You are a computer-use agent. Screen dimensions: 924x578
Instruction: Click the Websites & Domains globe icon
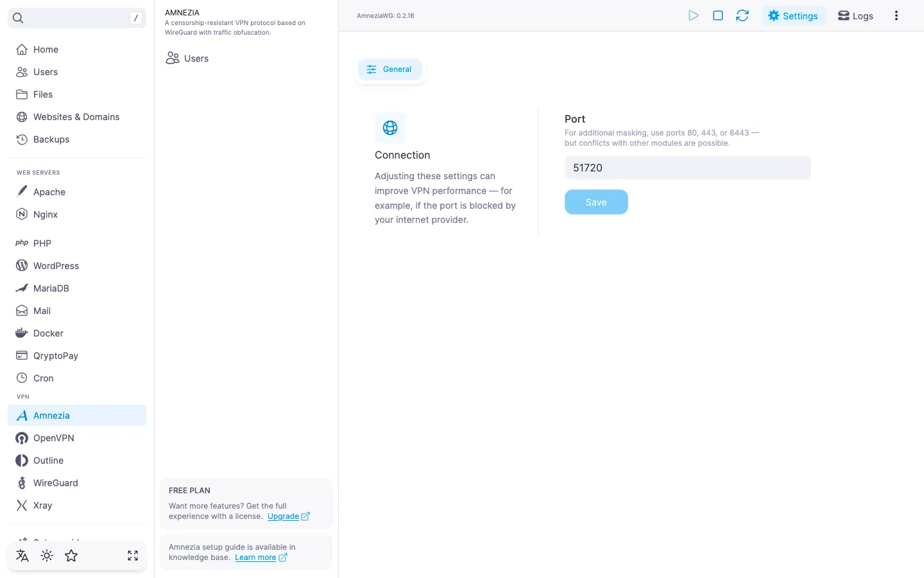pyautogui.click(x=22, y=117)
